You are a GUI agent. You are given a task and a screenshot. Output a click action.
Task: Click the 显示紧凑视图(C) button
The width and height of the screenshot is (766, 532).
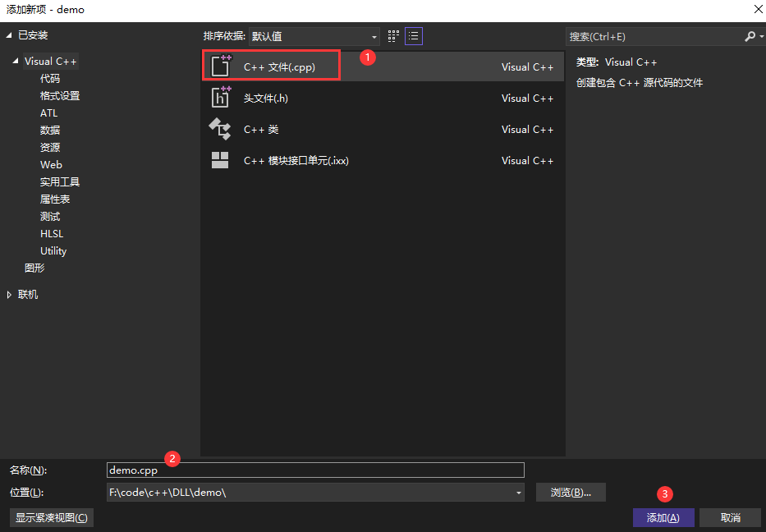(51, 517)
